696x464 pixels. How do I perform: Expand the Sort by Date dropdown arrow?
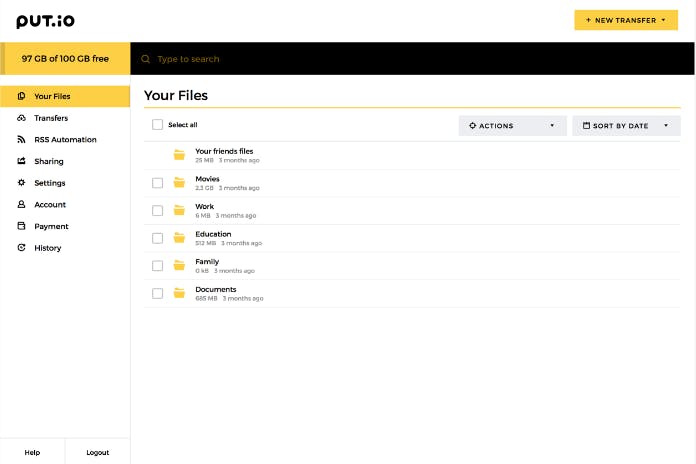pyautogui.click(x=666, y=126)
